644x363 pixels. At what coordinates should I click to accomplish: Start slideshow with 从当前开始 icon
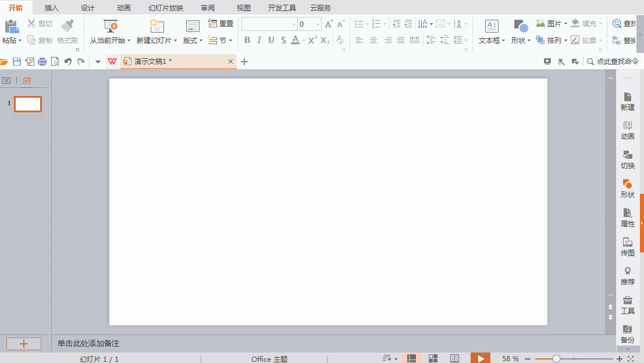click(111, 26)
